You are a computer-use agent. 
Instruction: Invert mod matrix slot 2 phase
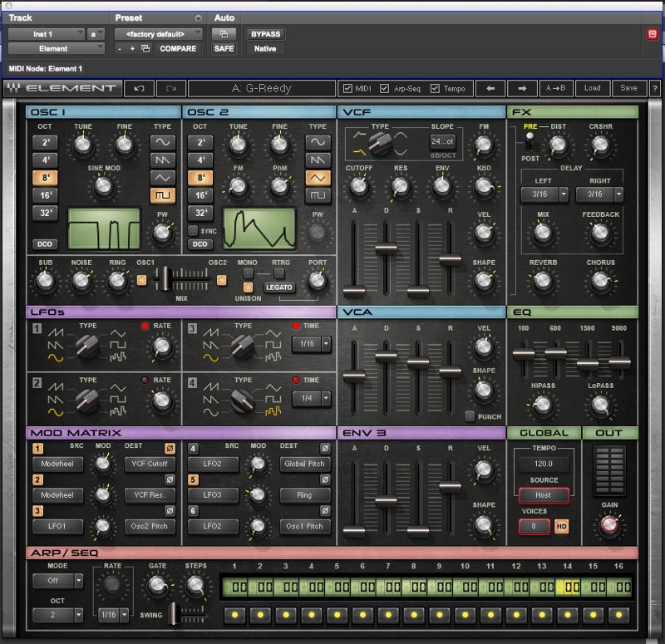pyautogui.click(x=170, y=479)
